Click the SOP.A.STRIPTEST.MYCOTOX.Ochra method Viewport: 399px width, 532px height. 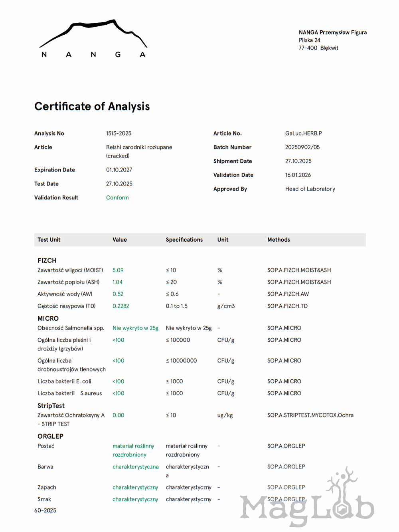tap(310, 415)
